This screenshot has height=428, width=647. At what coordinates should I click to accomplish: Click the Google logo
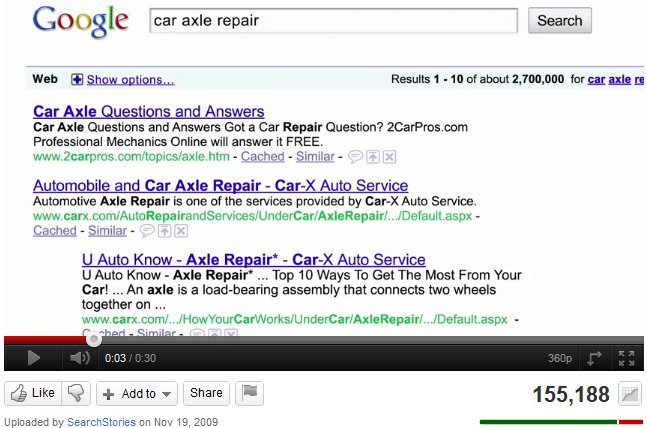(81, 22)
